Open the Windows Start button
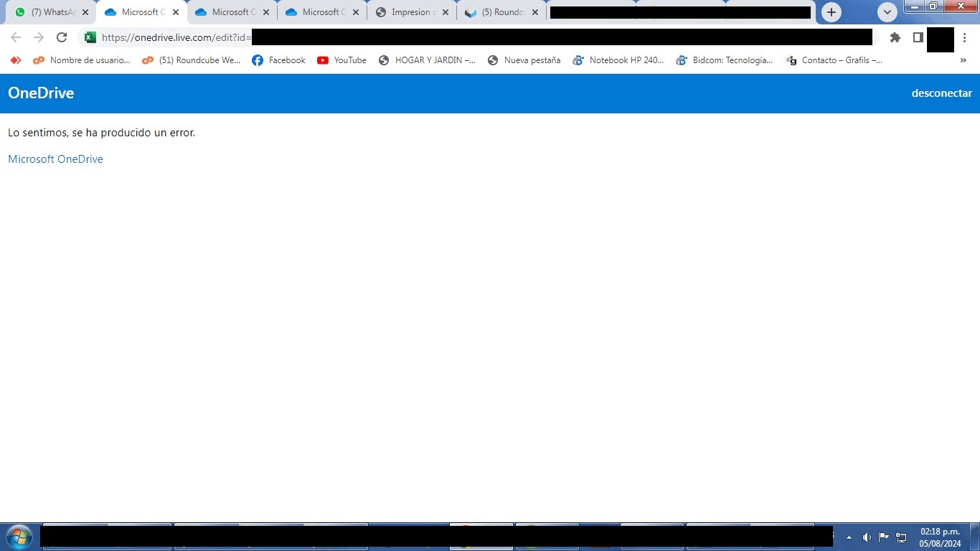 (19, 537)
